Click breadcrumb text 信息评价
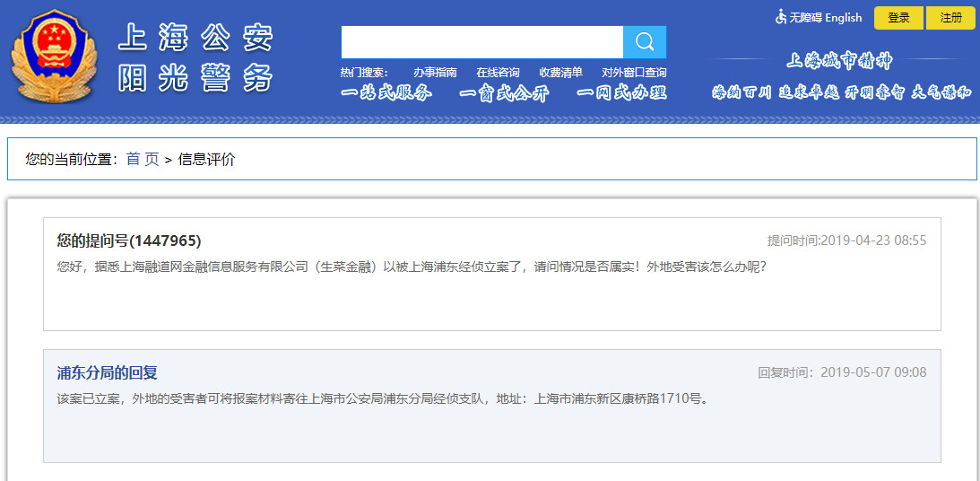The width and height of the screenshot is (980, 481). click(x=207, y=159)
